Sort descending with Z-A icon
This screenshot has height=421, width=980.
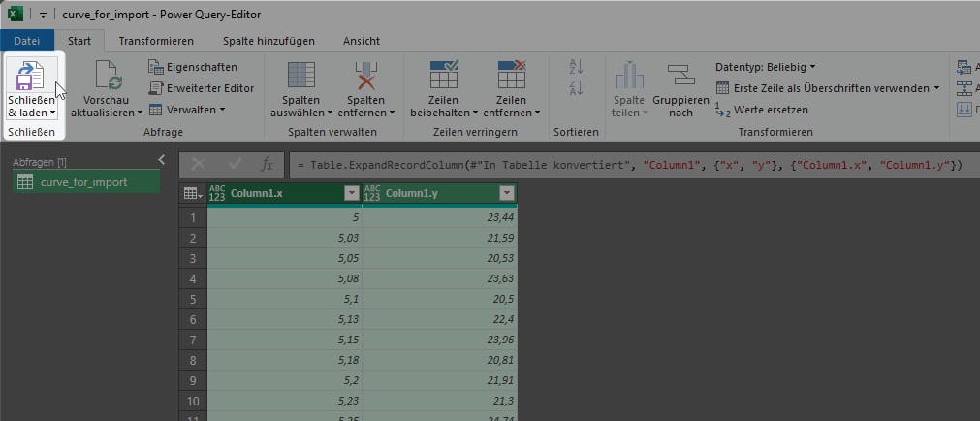[x=576, y=88]
